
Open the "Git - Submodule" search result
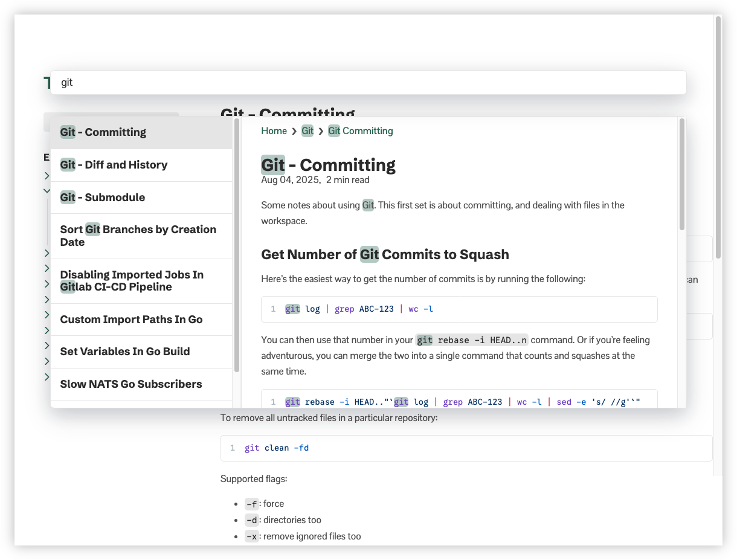[141, 198]
